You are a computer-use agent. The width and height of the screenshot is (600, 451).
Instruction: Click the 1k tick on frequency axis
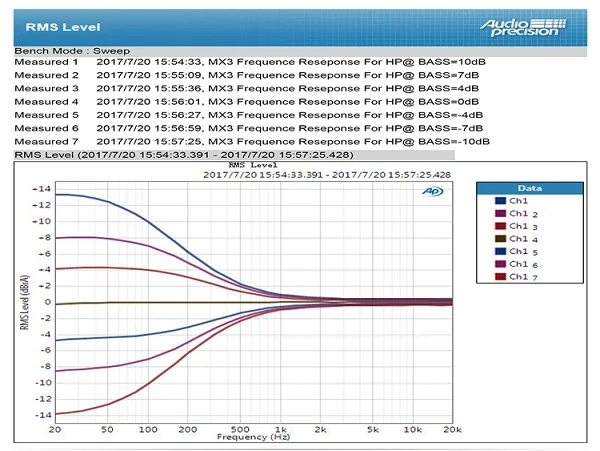(280, 429)
